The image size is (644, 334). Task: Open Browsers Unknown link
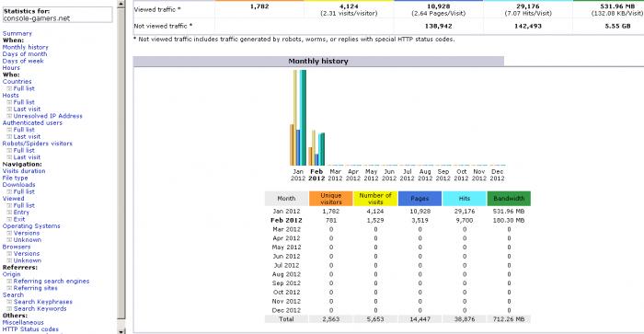[x=27, y=260]
